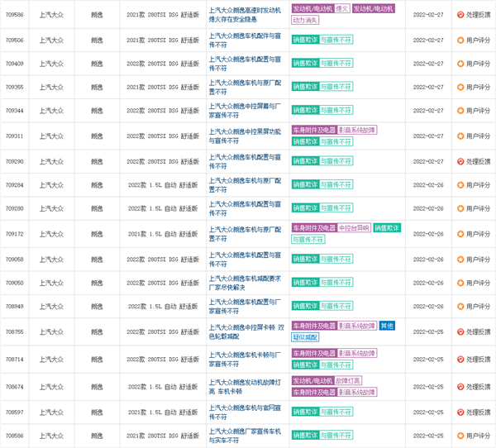496x448 pixels.
Task: Click the red 处理反馈 icon in row 708597
Action: click(460, 412)
